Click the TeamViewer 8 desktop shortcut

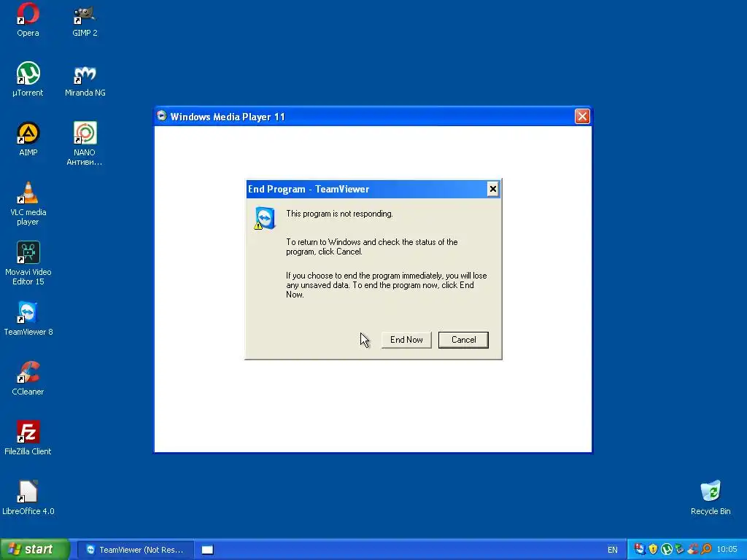coord(28,319)
